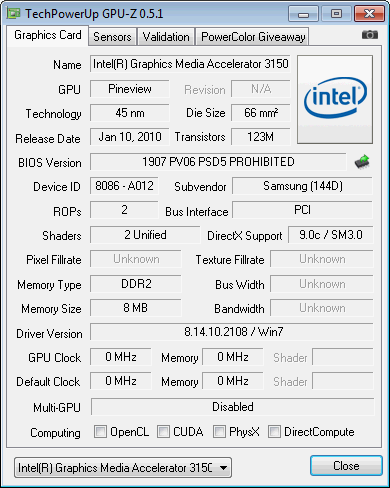Check the DirectCompute checkbox
Viewport: 390px width, 488px height.
[x=274, y=431]
